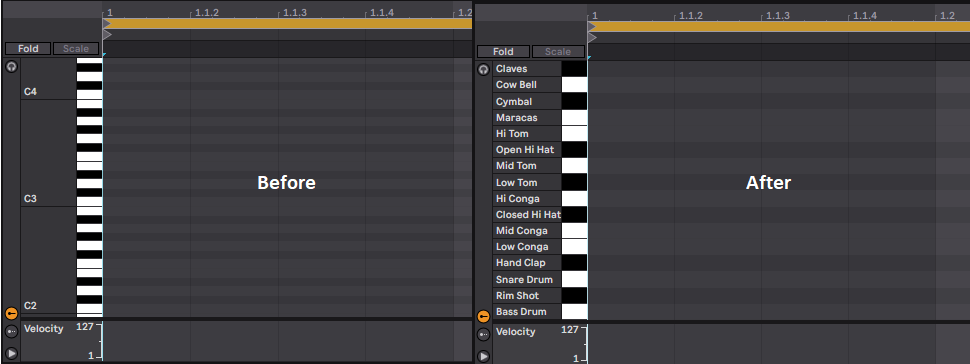
Task: Select the Bass Drum row
Action: click(x=527, y=312)
